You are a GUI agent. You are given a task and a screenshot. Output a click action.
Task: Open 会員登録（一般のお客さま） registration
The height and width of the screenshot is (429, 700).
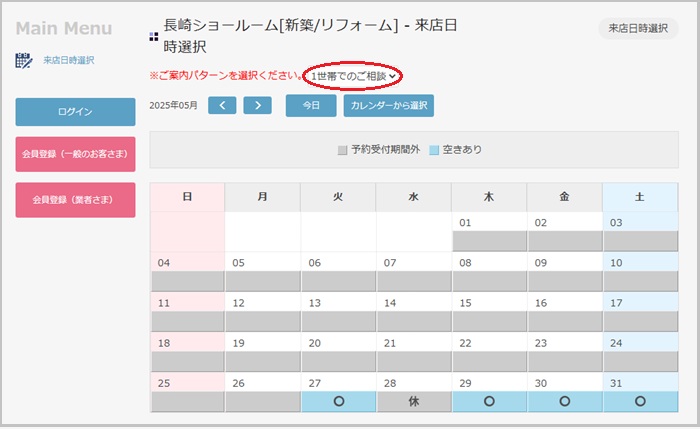pos(75,154)
